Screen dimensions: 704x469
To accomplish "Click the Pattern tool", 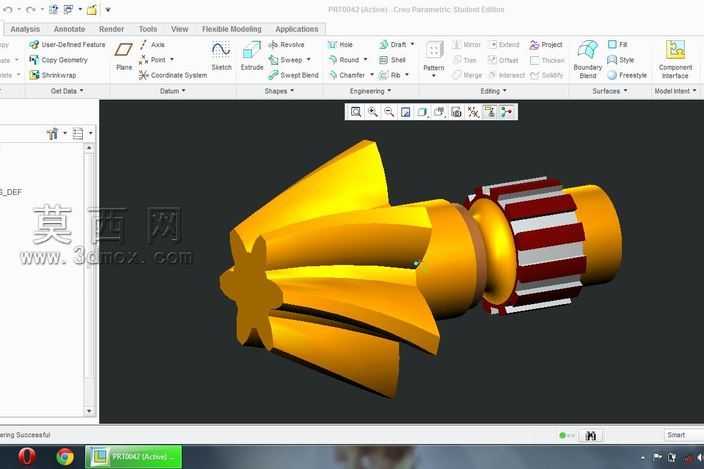I will pos(434,58).
